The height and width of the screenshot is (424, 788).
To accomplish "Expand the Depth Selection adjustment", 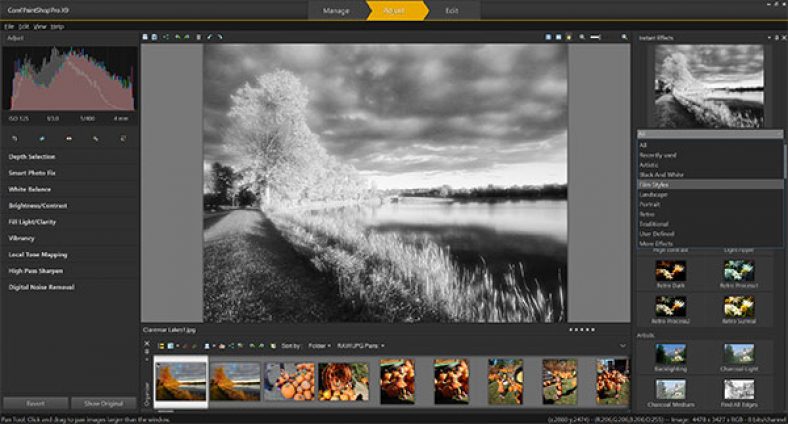I will (x=32, y=157).
